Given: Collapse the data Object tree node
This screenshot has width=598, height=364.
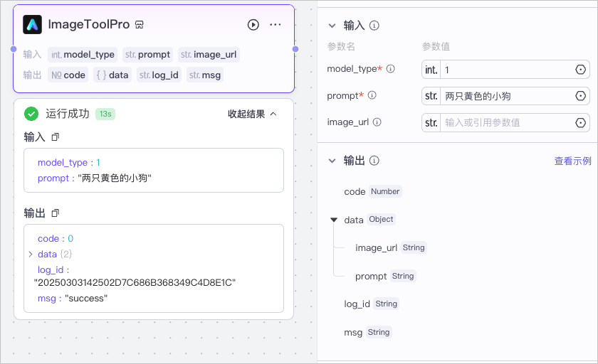Looking at the screenshot, I should click(x=334, y=220).
